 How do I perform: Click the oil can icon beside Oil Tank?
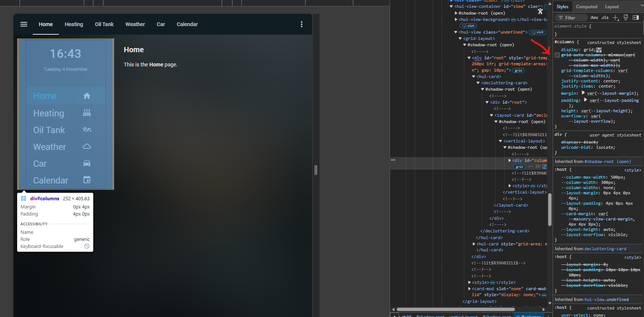click(x=87, y=130)
